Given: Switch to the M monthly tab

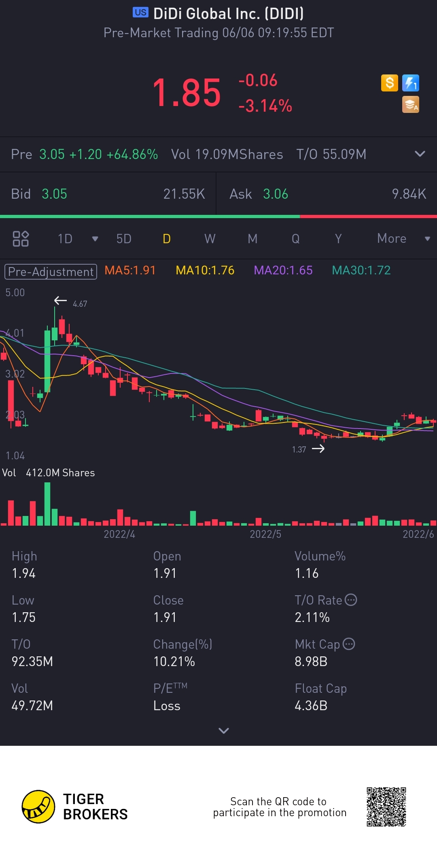Looking at the screenshot, I should click(252, 239).
